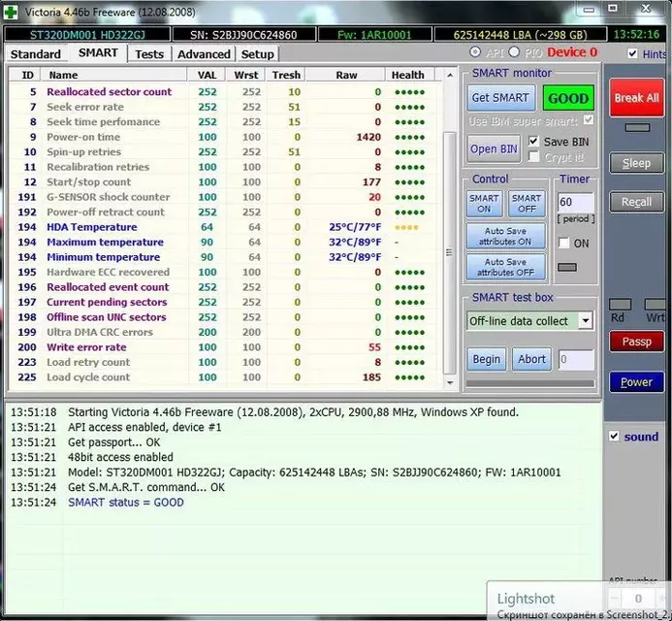This screenshot has width=672, height=621.
Task: Select the Current pending sectors row
Action: click(225, 302)
